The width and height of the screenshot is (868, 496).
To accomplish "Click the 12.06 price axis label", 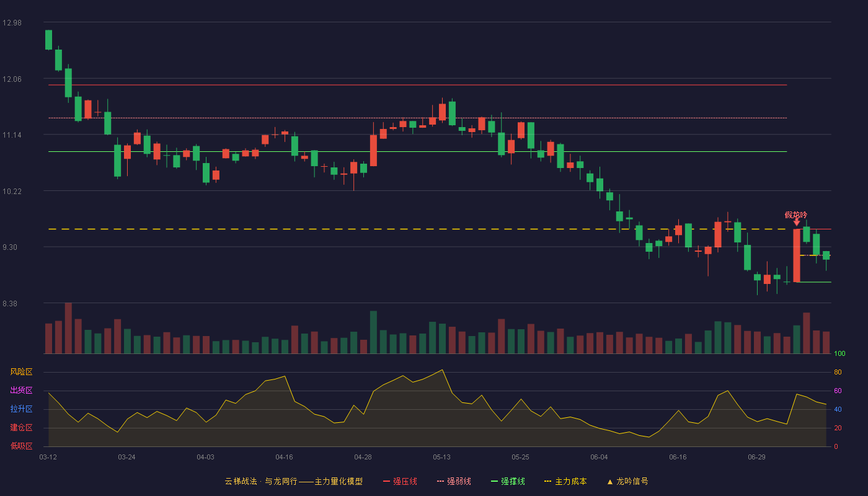I will click(x=12, y=79).
